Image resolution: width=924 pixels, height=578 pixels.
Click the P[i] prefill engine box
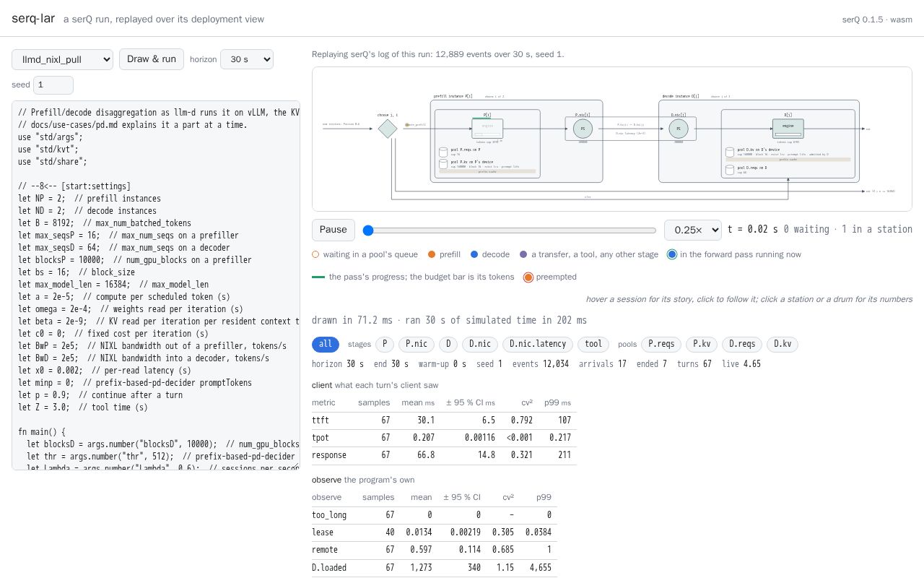(487, 128)
